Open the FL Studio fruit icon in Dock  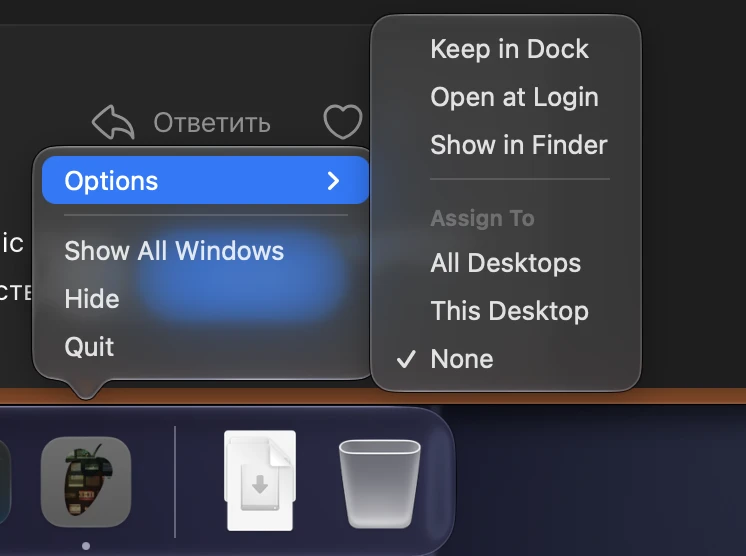click(x=86, y=482)
